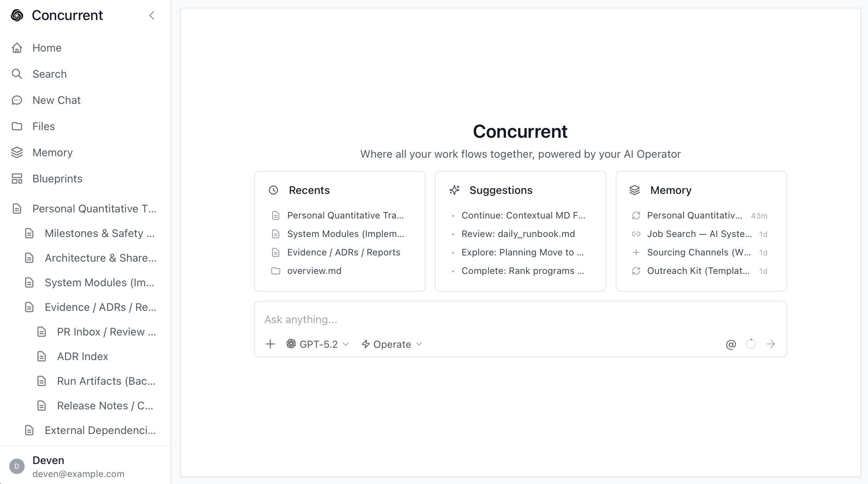
Task: Open the daily_runbook.md review suggestion
Action: [x=518, y=234]
